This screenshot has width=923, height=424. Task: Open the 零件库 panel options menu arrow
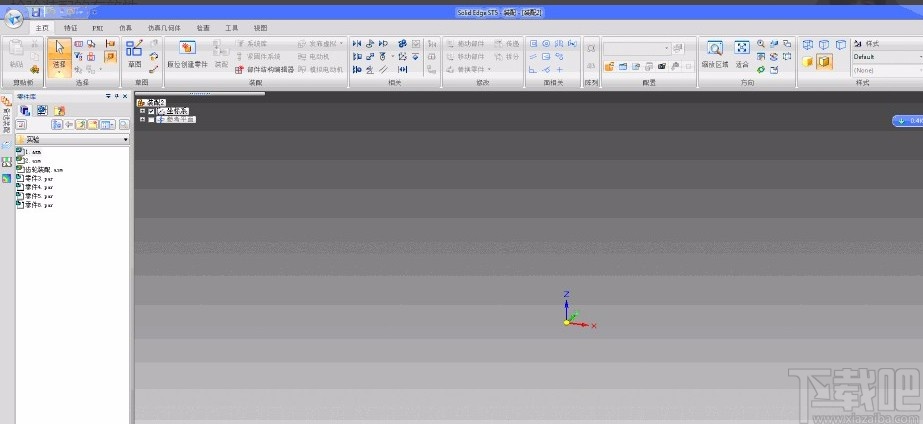108,96
